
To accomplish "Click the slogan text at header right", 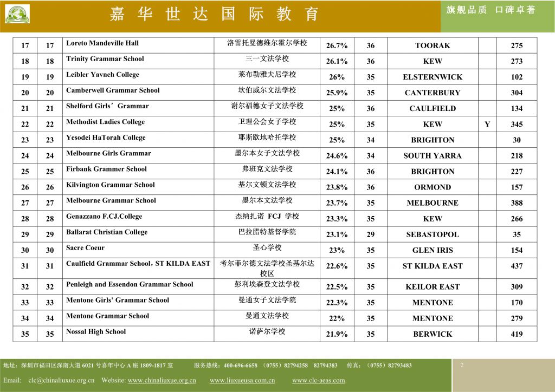I will coord(491,10).
